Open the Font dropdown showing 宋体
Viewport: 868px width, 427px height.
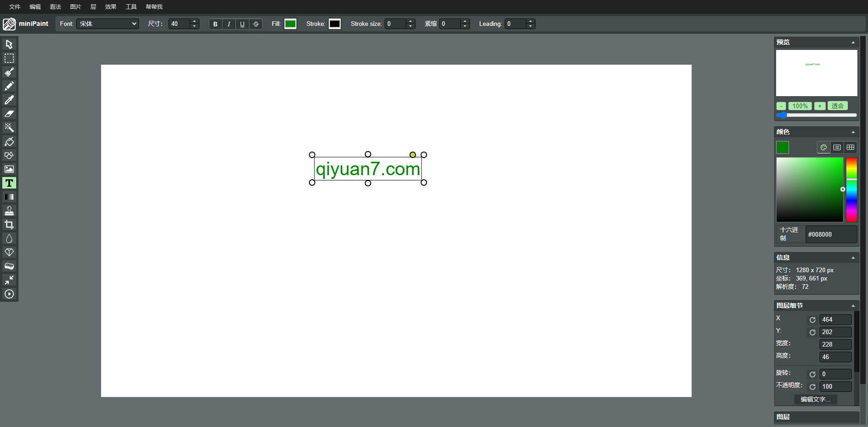coord(108,24)
